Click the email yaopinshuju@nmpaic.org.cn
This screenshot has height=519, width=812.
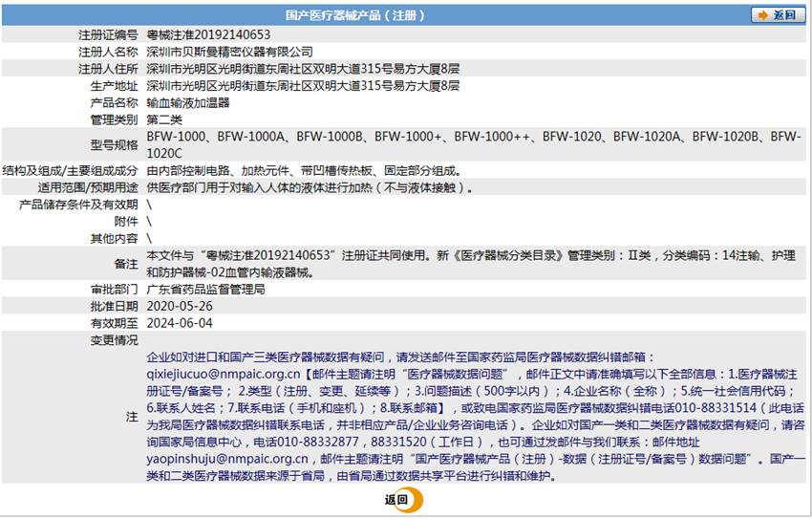point(227,459)
